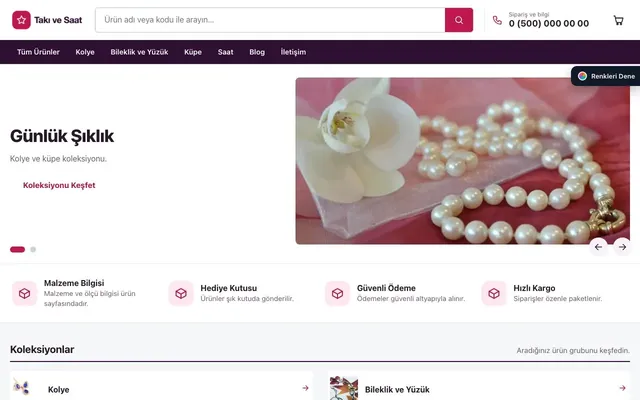The width and height of the screenshot is (640, 400).
Task: Click Kolye collection name text
Action: [x=59, y=390]
